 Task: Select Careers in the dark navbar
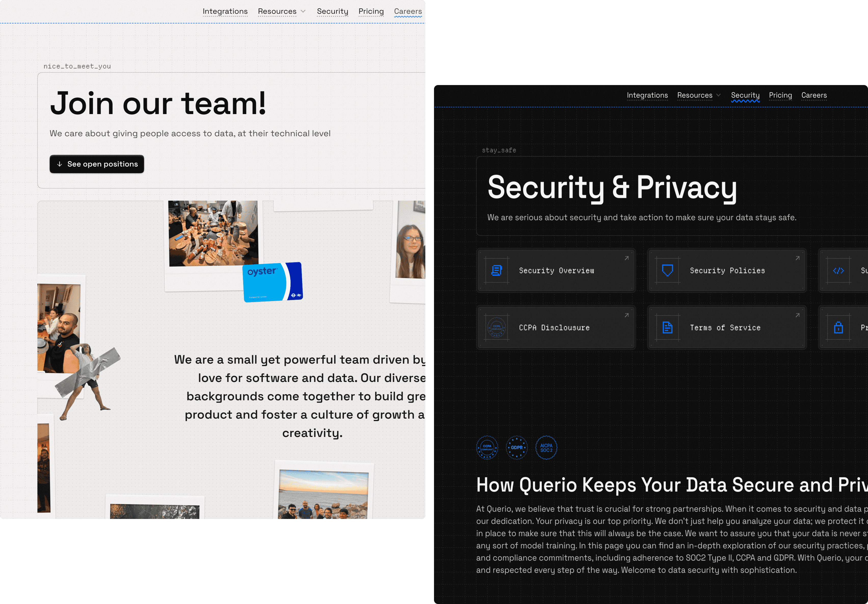point(814,95)
